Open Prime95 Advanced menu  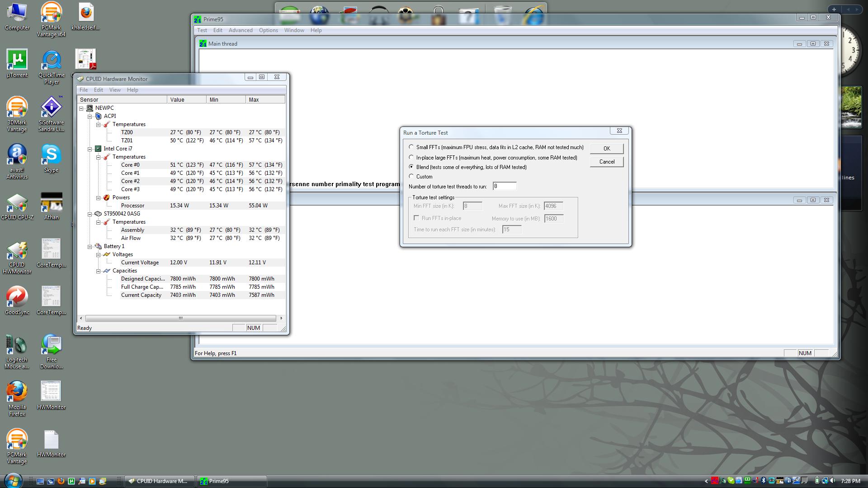click(241, 30)
